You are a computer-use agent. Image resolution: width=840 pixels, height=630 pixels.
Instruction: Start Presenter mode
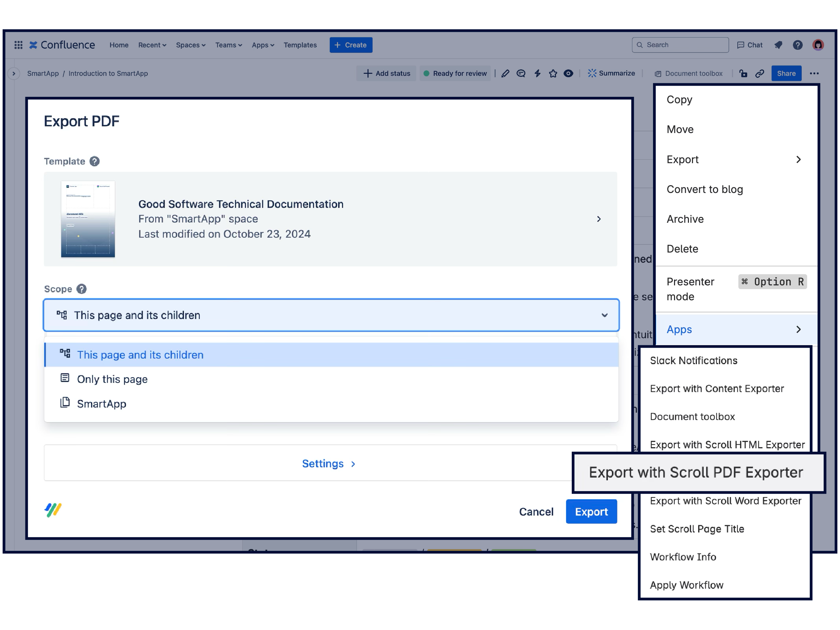coord(736,289)
